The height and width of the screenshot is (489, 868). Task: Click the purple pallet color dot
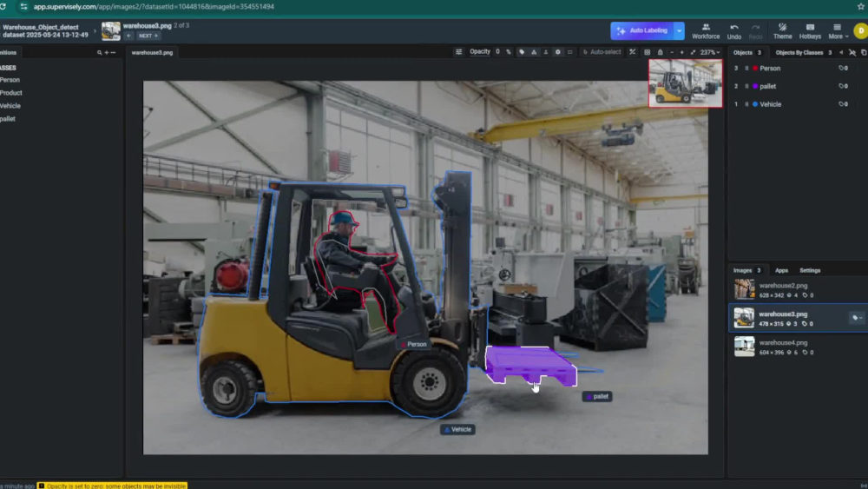tap(755, 86)
